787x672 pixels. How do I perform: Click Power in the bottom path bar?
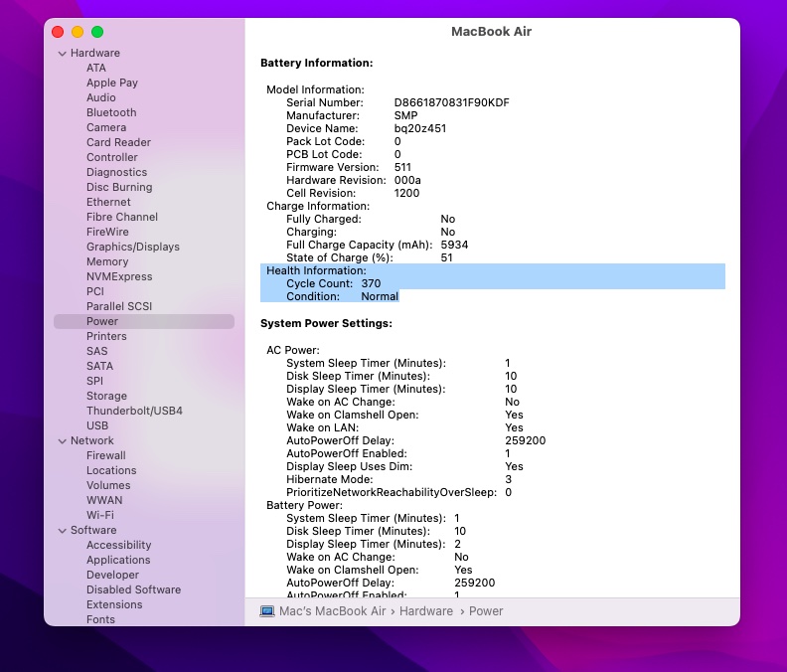(x=486, y=611)
